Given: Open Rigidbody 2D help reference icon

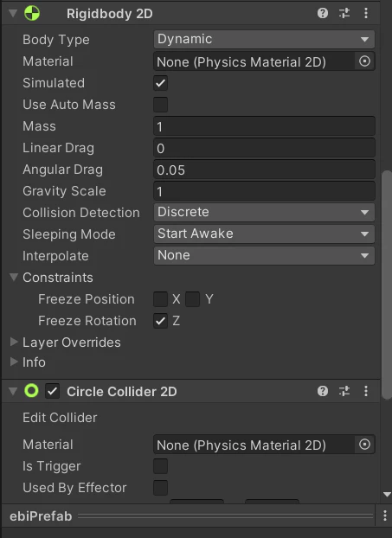Looking at the screenshot, I should point(322,13).
